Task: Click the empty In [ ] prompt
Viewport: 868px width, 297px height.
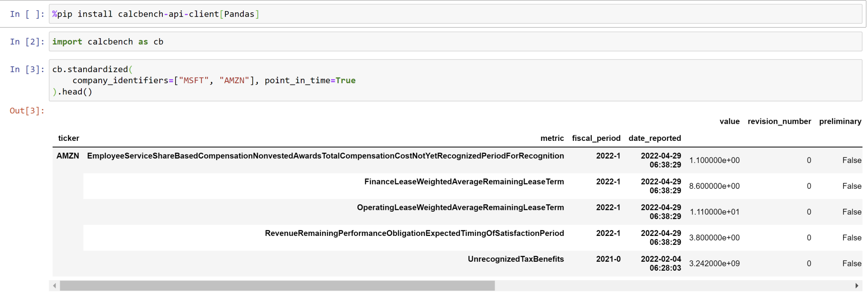Action: pos(27,14)
